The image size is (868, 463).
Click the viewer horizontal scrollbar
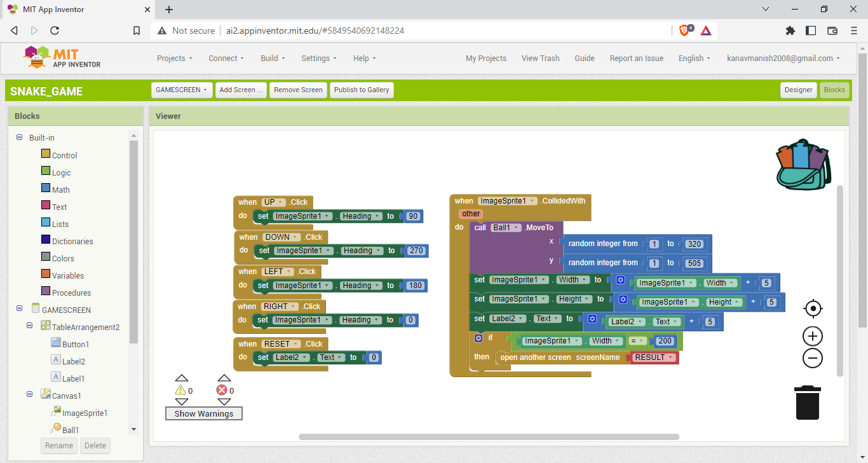[489, 437]
